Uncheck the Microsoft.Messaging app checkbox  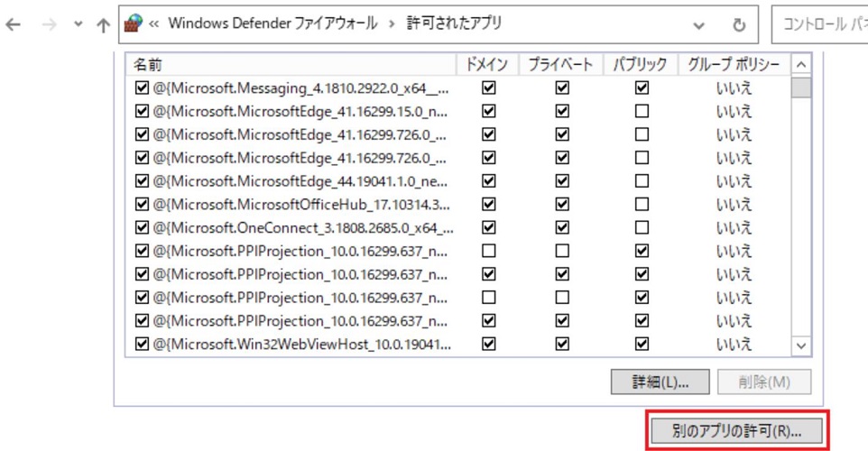pos(142,88)
